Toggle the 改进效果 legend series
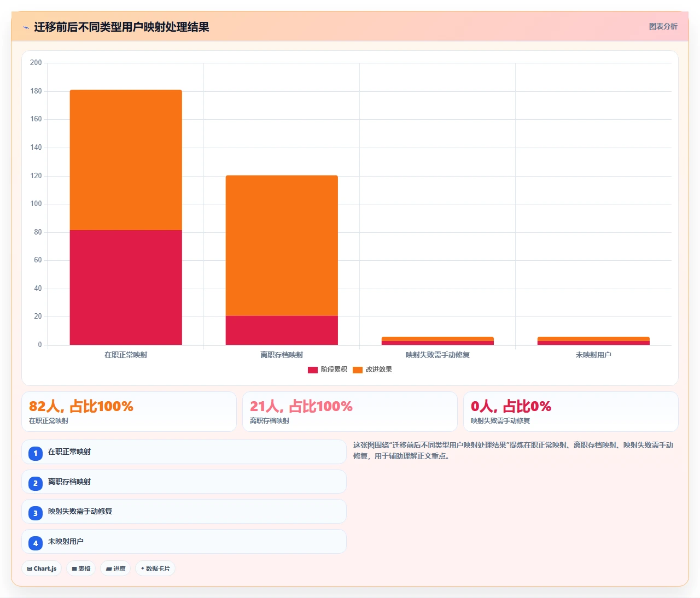700x598 pixels. pyautogui.click(x=372, y=370)
